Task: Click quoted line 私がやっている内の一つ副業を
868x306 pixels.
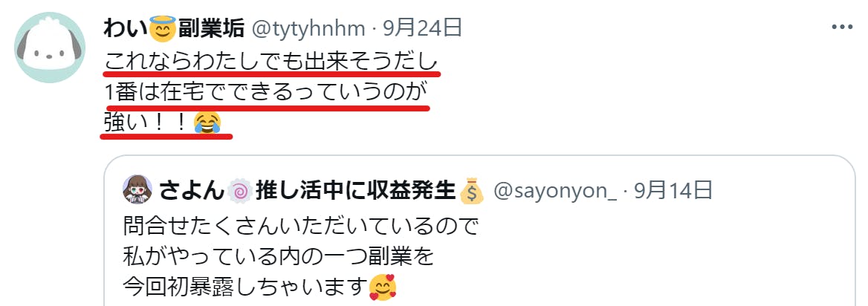Action: coord(277,256)
